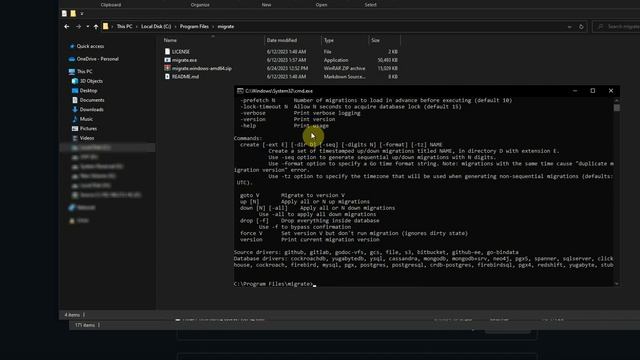Screen dimensions: 640x360
Task: Open recent locations dropdown arrow
Action: tap(87, 27)
